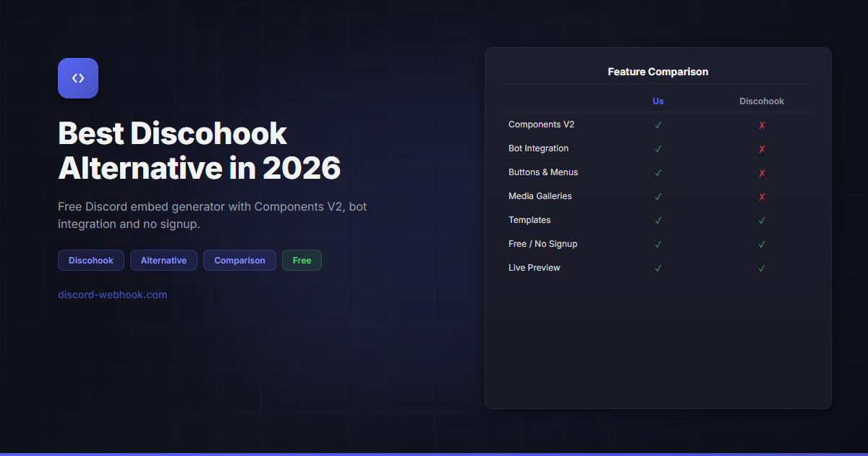
Task: Click the green checkmark for Components V2 under Us
Action: 658,124
